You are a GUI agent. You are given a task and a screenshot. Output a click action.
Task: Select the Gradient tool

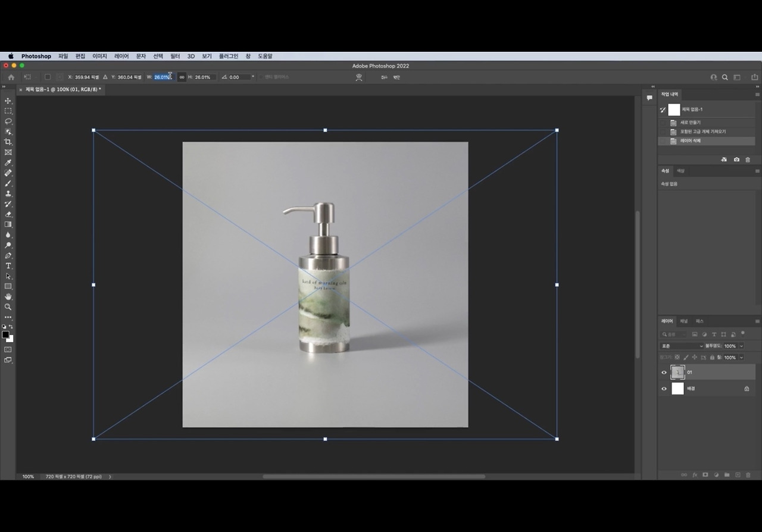pos(8,224)
